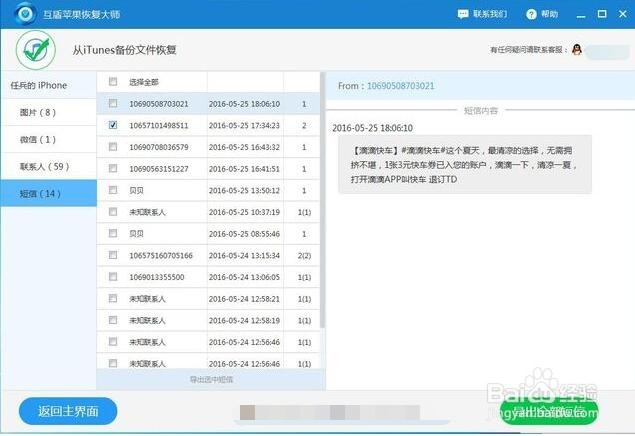Uncheck the box for 10657101498511
The width and height of the screenshot is (635, 436).
(x=113, y=125)
